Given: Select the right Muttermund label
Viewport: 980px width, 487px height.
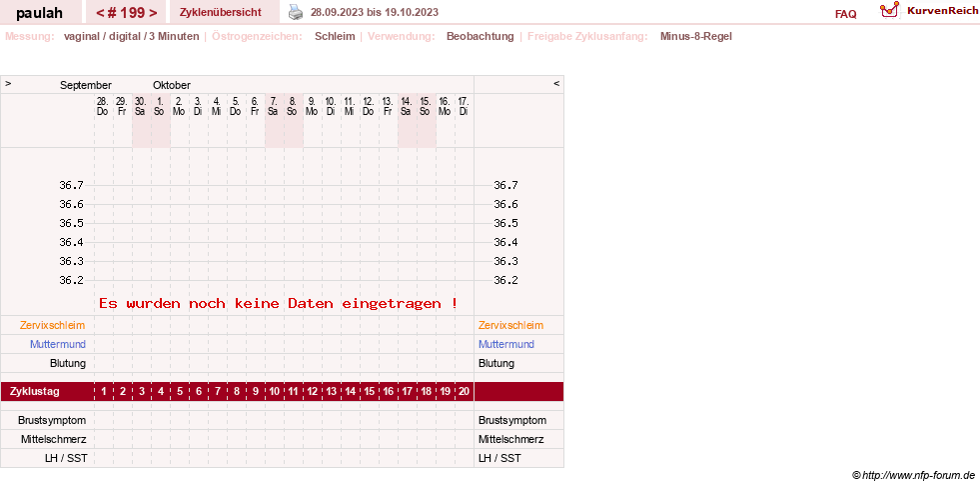Looking at the screenshot, I should (506, 344).
